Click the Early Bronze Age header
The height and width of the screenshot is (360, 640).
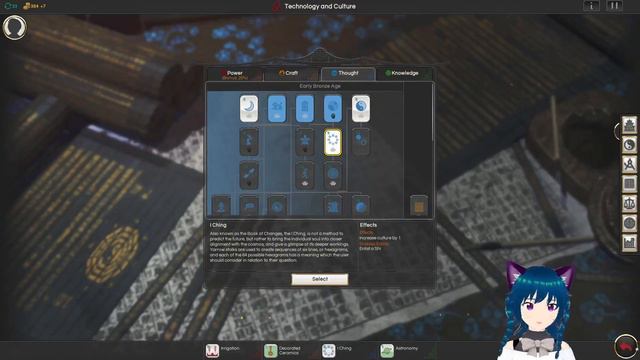click(320, 86)
